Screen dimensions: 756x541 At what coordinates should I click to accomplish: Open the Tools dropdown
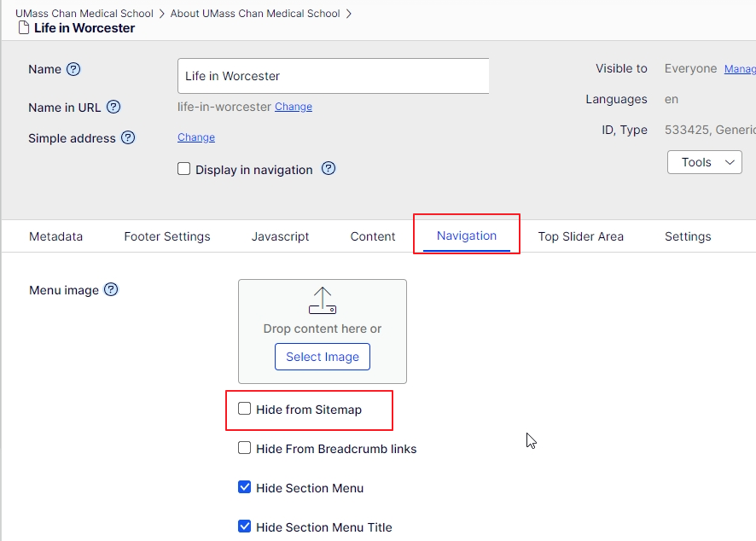(704, 162)
